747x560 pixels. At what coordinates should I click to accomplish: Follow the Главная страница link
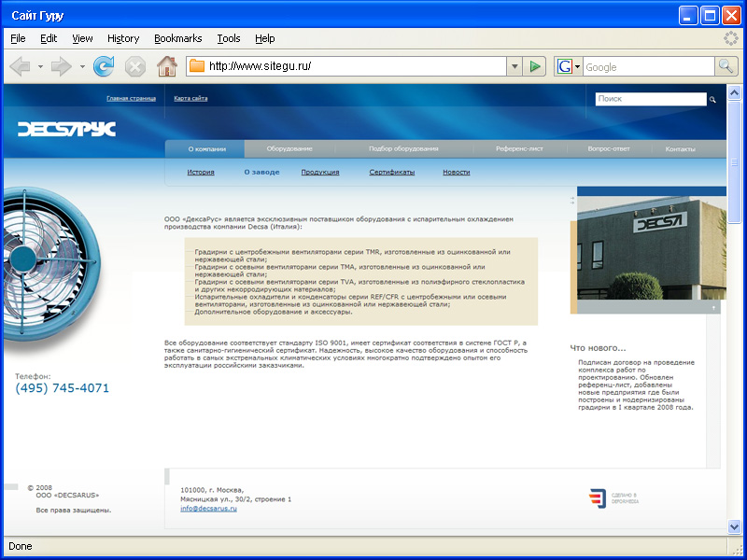click(131, 99)
